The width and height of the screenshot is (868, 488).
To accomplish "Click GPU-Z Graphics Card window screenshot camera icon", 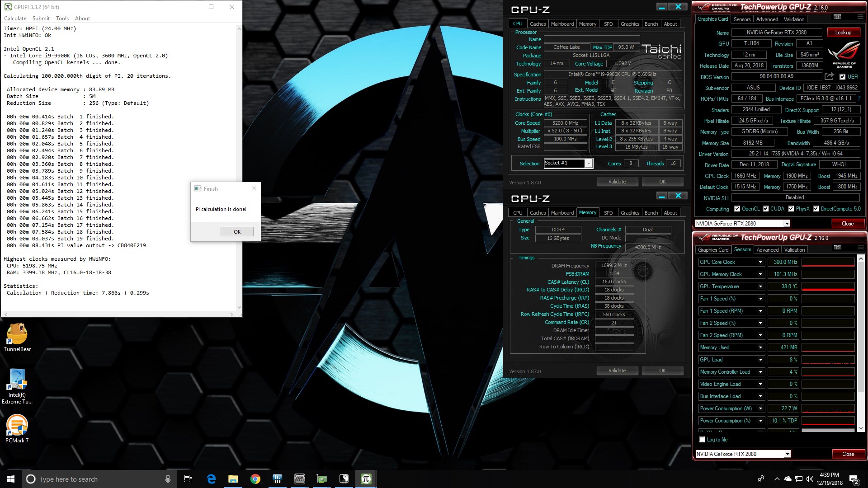I will 837,17.
